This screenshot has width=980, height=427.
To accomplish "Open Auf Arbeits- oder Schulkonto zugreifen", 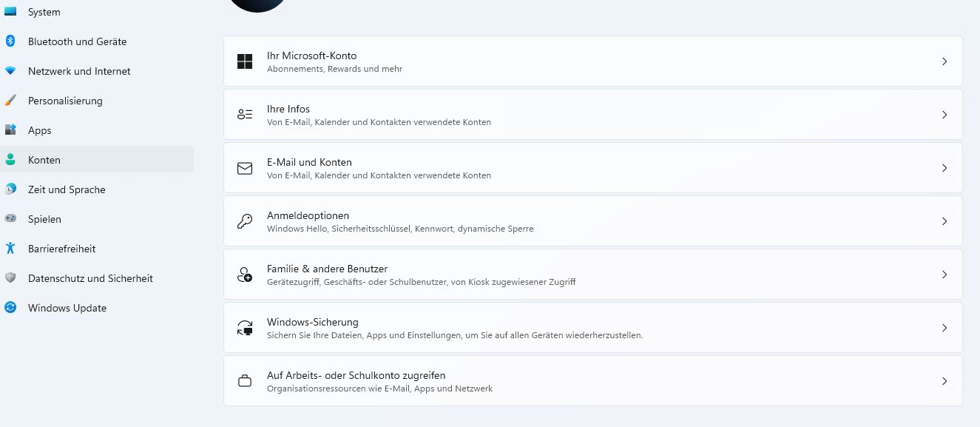I will [356, 375].
